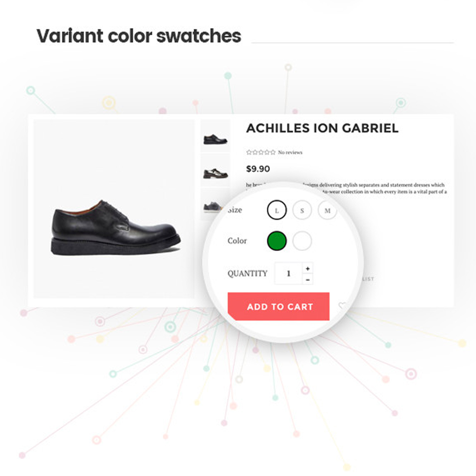Click the wishlist heart icon
476x476 pixels.
pos(343,306)
